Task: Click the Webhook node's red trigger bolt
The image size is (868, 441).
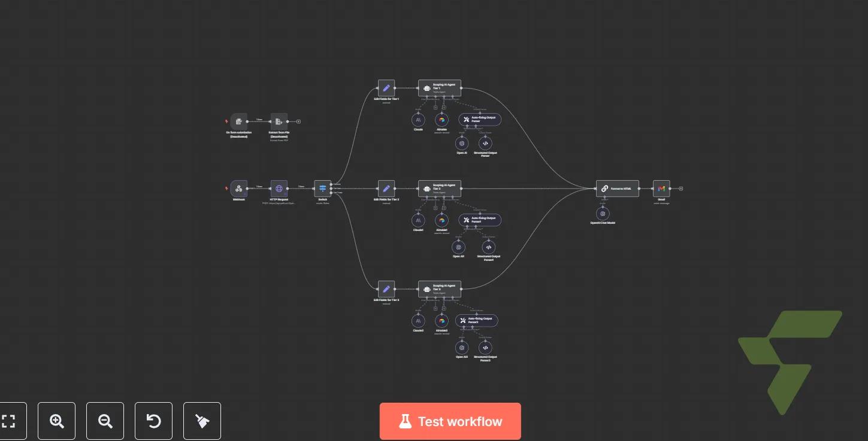Action: (x=226, y=188)
